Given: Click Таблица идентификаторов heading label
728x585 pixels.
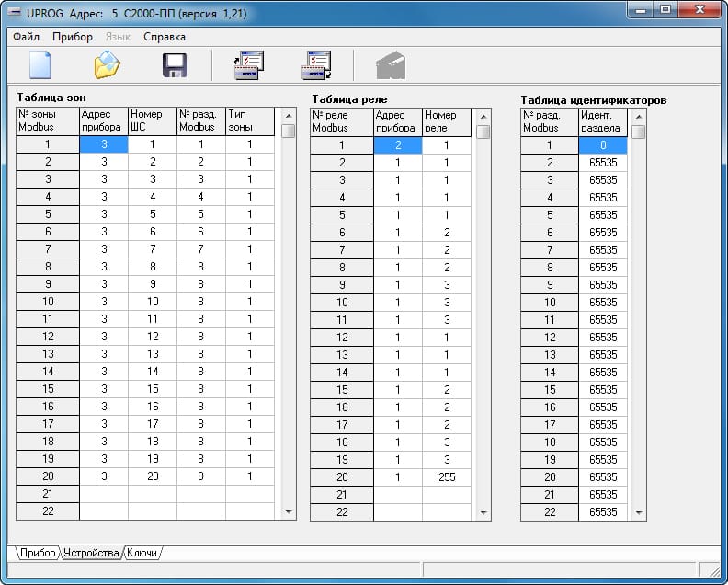Looking at the screenshot, I should tap(594, 100).
